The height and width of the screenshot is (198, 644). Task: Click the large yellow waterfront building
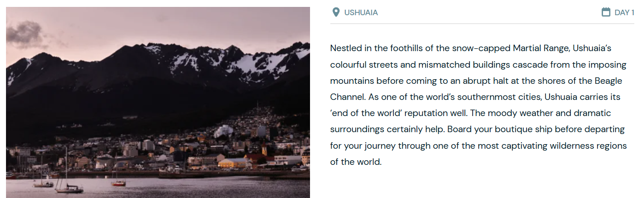point(233,163)
